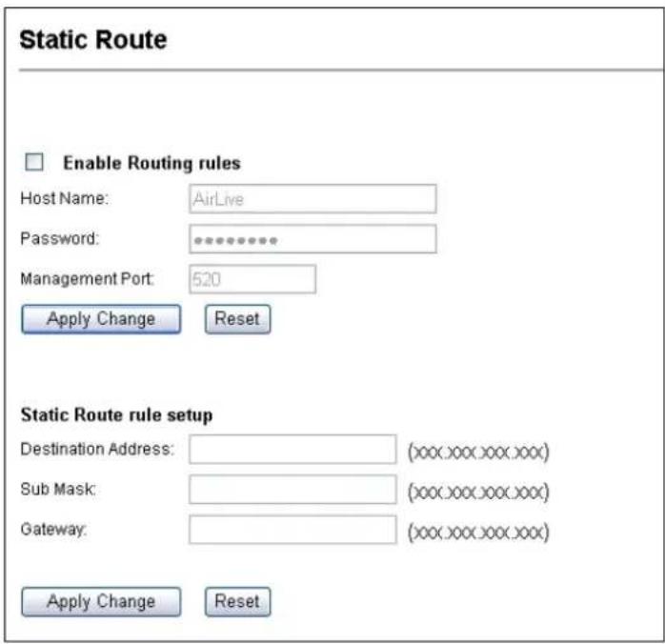The image size is (665, 644).
Task: Apply Change for static route rule setup
Action: point(101,601)
